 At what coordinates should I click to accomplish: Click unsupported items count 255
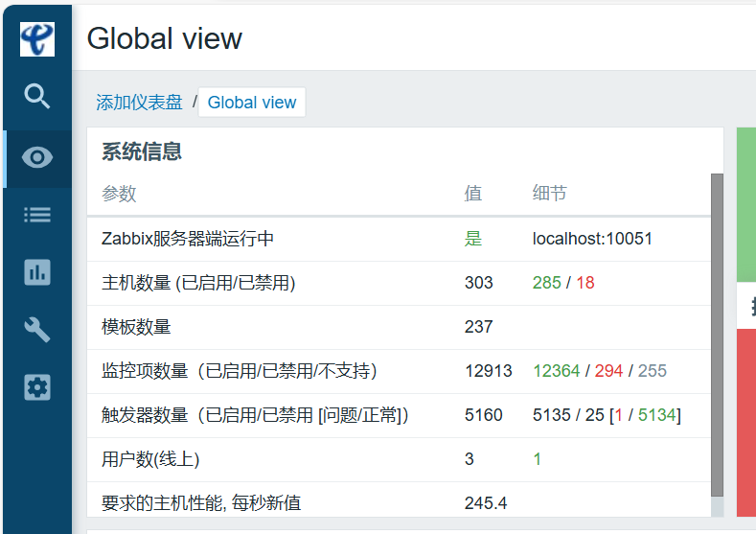pyautogui.click(x=652, y=371)
